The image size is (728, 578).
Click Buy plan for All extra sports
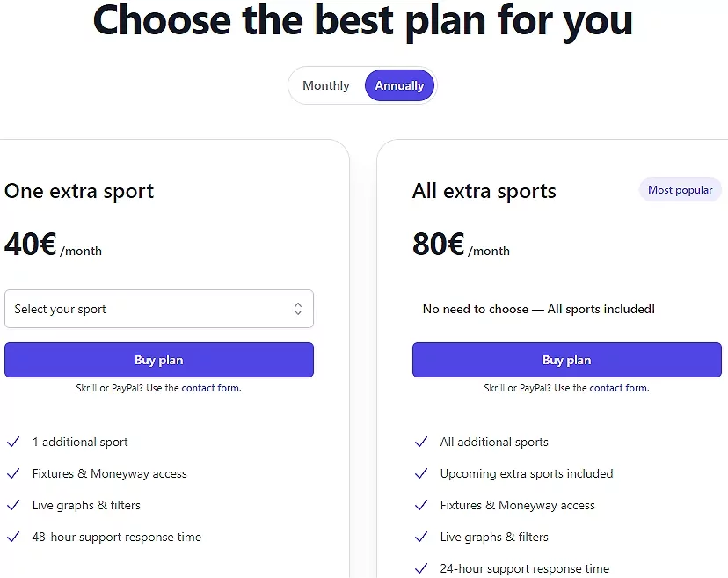[x=566, y=360]
